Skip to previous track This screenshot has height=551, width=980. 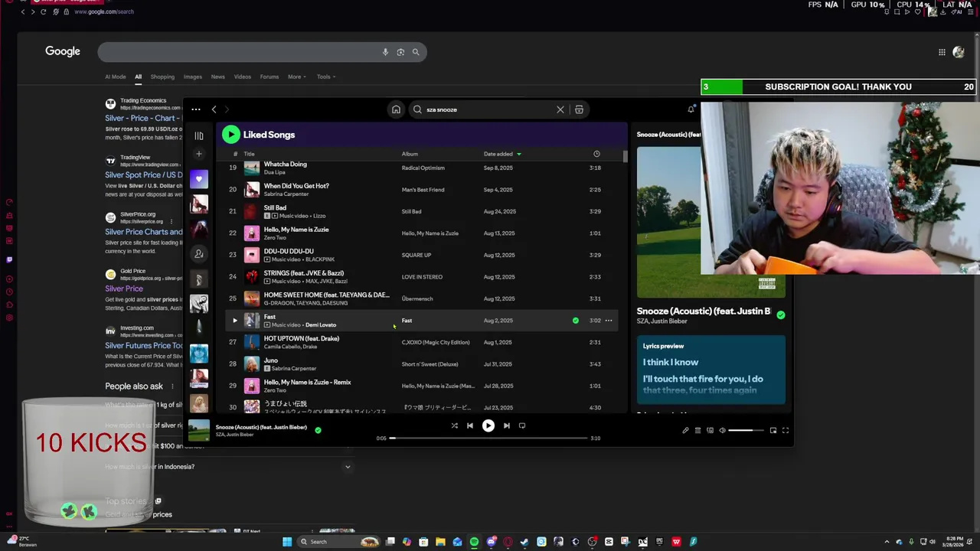pos(470,425)
